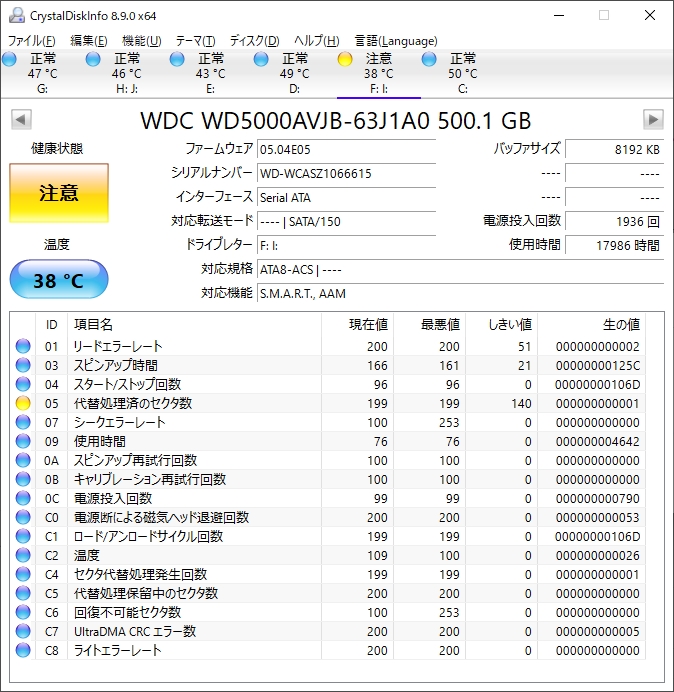Click blue status orb of attribute C5
This screenshot has width=674, height=692.
(x=23, y=593)
